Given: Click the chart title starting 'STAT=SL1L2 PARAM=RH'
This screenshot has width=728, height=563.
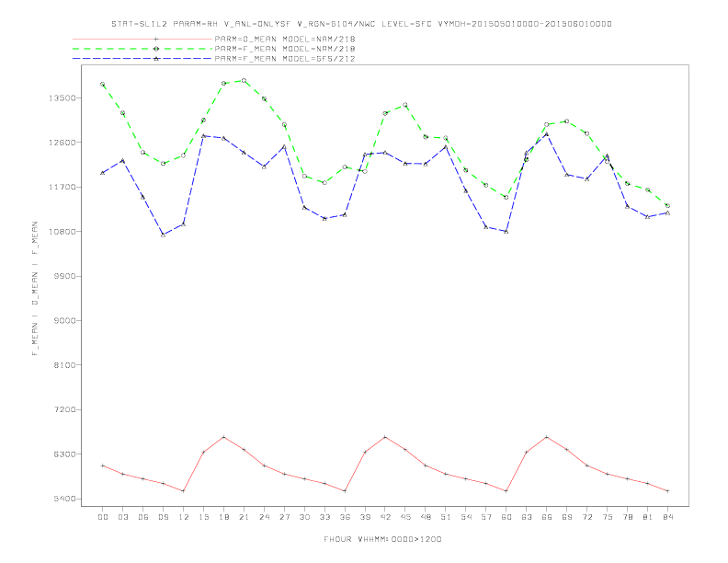Looking at the screenshot, I should click(x=361, y=24).
